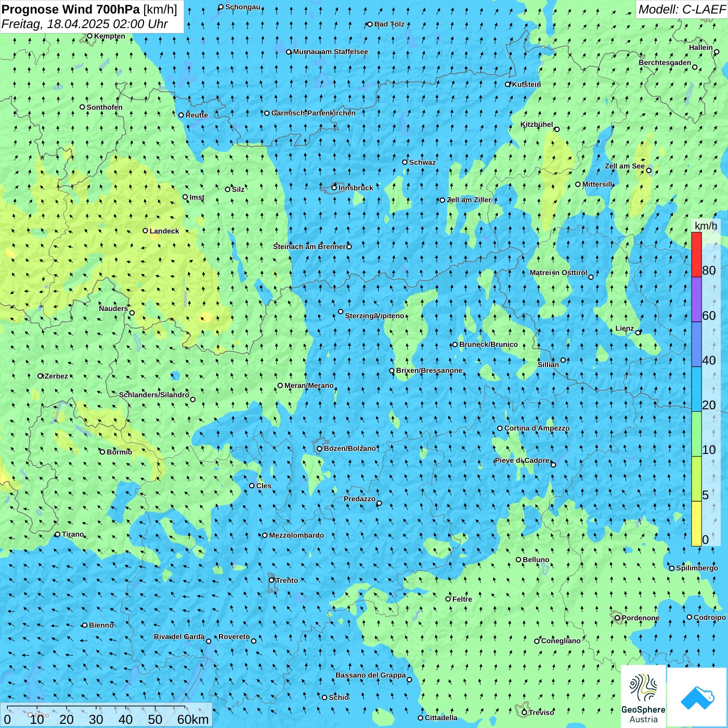Click the 'Landeck' map label
Image resolution: width=728 pixels, height=728 pixels.
pyautogui.click(x=164, y=231)
